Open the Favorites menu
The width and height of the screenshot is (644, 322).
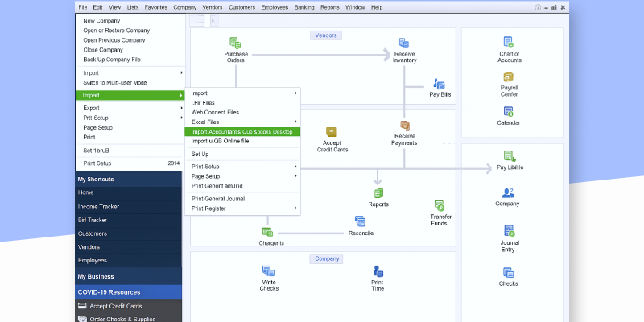(x=156, y=7)
